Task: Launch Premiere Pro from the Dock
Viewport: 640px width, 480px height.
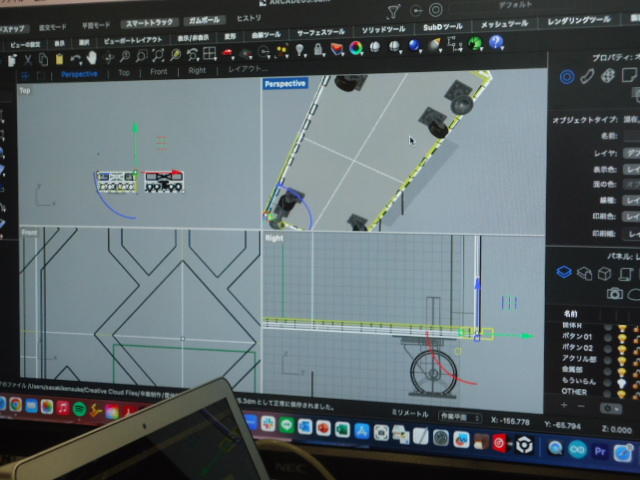Action: coord(600,451)
